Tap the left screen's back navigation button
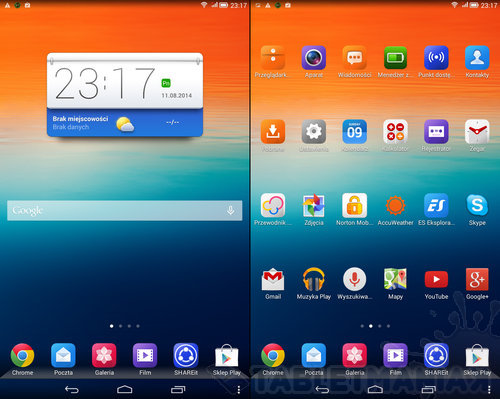This screenshot has height=399, width=500. point(71,389)
